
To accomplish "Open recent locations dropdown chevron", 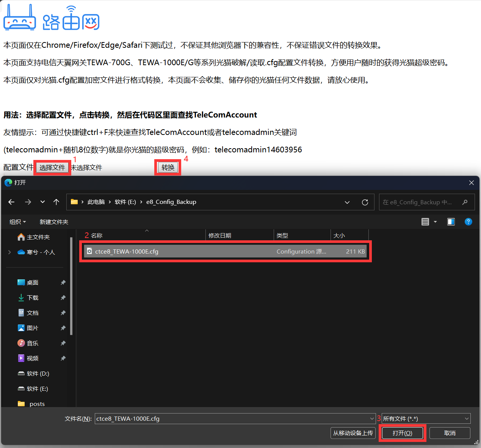I will click(x=42, y=202).
